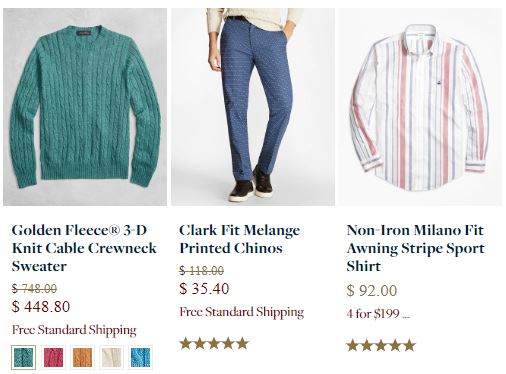
Task: Select the cream sweater color swatch
Action: pyautogui.click(x=111, y=357)
